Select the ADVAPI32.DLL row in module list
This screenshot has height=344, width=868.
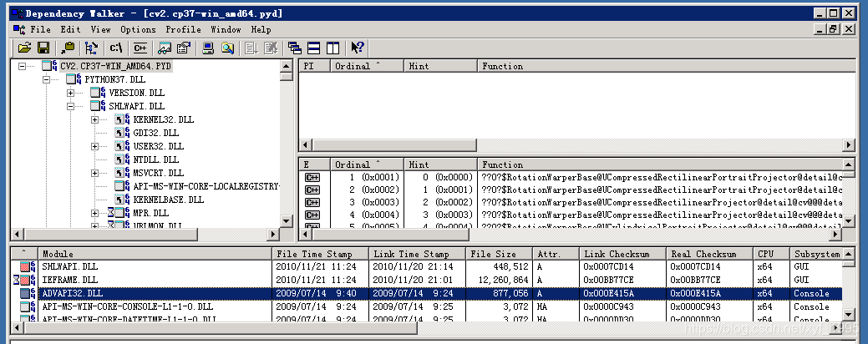coord(426,293)
